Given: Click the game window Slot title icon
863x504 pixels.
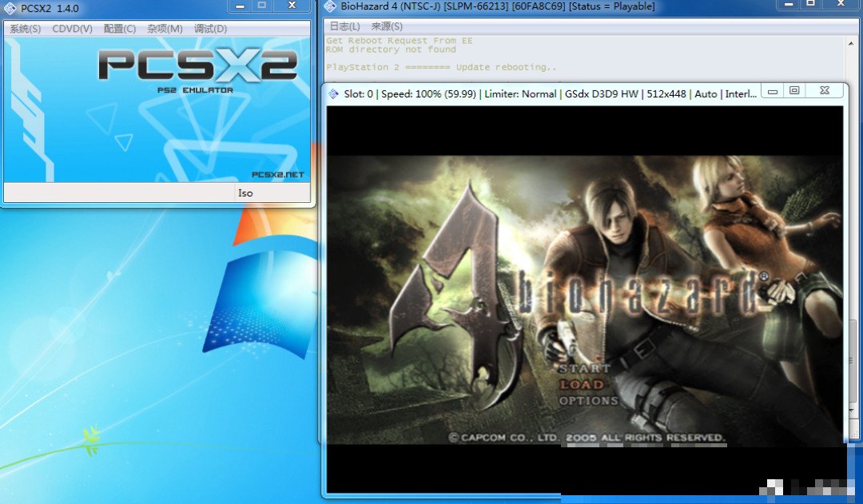Looking at the screenshot, I should click(333, 94).
